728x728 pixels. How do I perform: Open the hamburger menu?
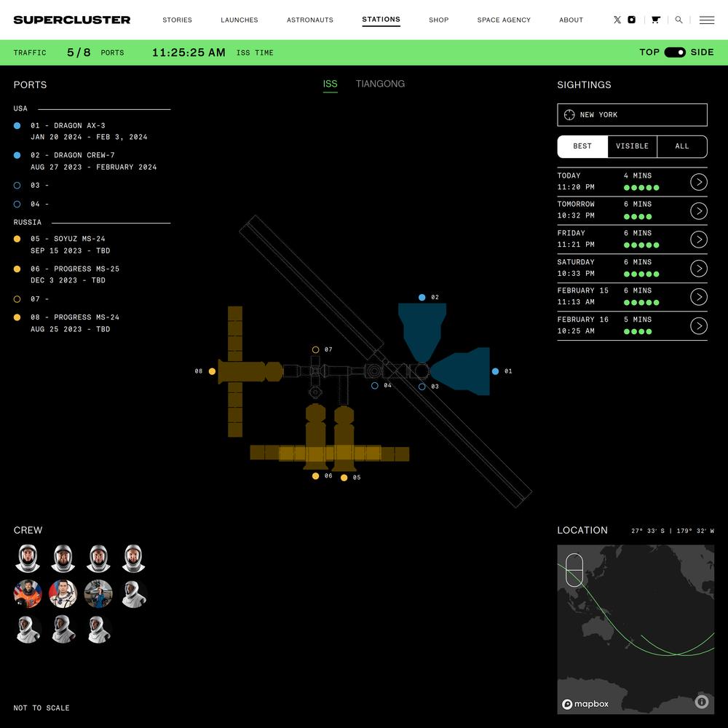707,20
